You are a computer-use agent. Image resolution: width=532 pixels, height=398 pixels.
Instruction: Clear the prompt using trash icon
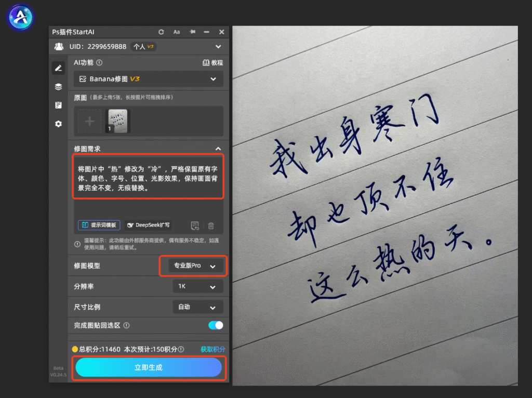[x=211, y=225]
